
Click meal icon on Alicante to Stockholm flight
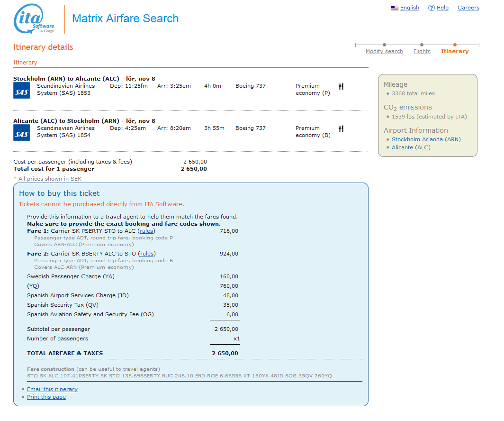point(341,128)
